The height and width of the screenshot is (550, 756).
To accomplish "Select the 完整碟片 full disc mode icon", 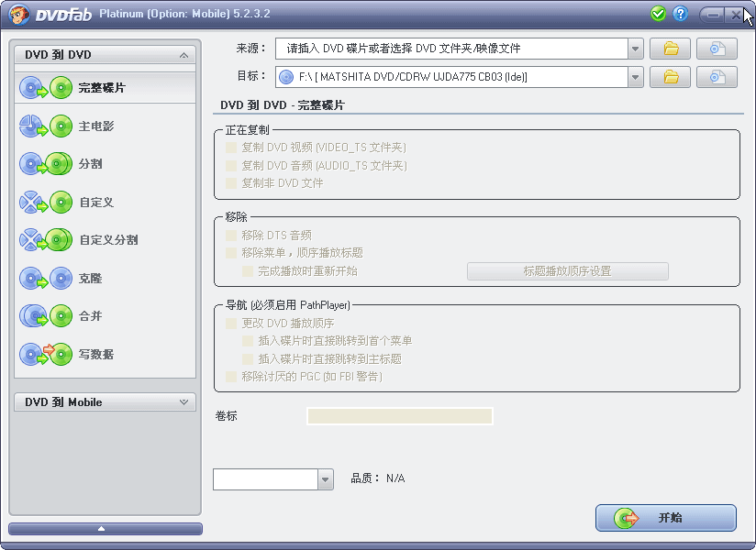I will tap(46, 88).
